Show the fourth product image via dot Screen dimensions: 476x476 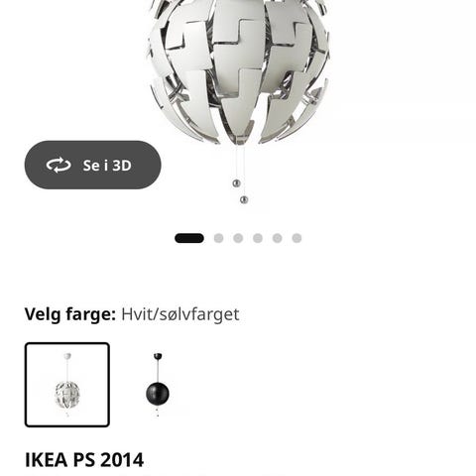point(258,238)
